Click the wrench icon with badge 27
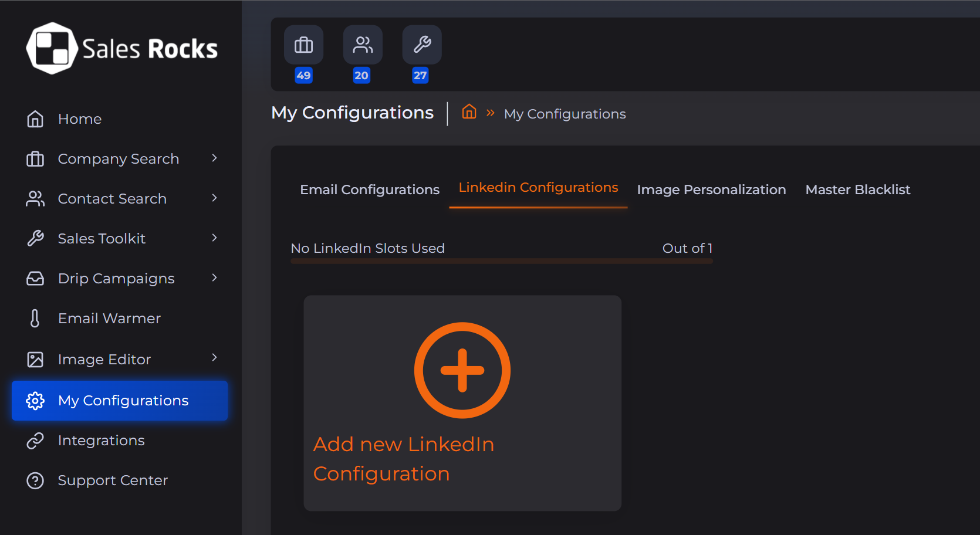 click(422, 45)
